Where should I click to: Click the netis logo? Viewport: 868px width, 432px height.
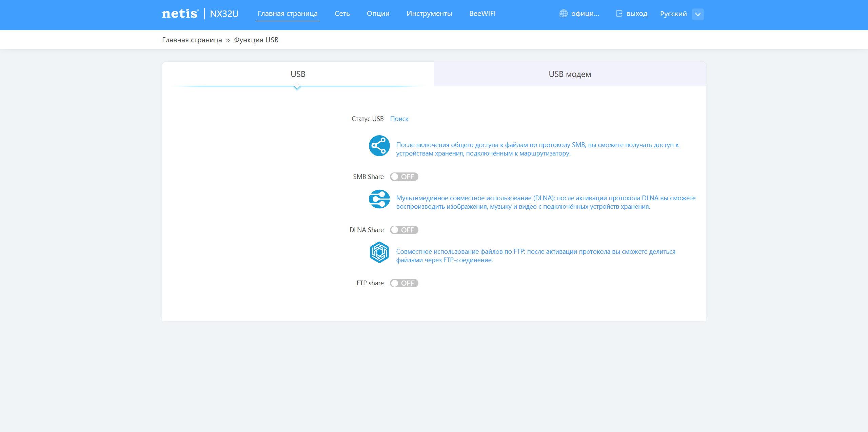pos(180,14)
